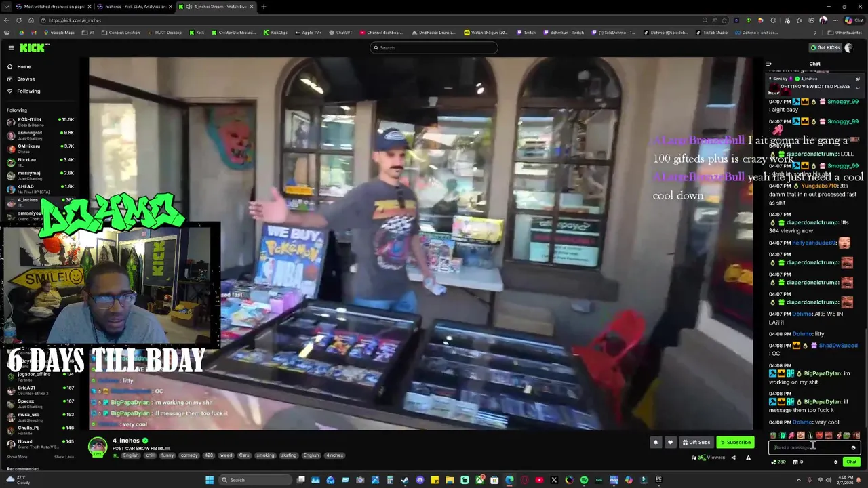Click the Gift Subs button
The height and width of the screenshot is (488, 868).
696,442
